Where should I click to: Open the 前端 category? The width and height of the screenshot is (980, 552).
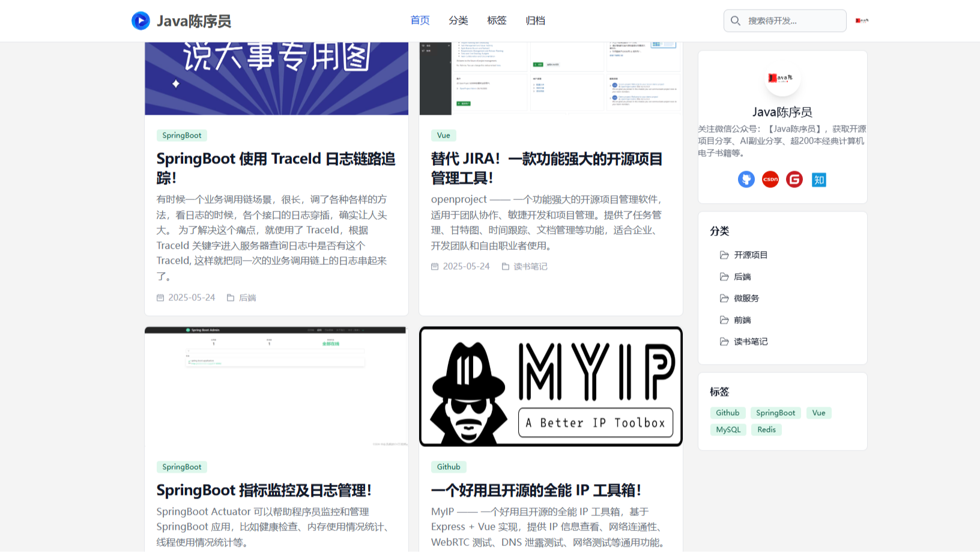(742, 320)
